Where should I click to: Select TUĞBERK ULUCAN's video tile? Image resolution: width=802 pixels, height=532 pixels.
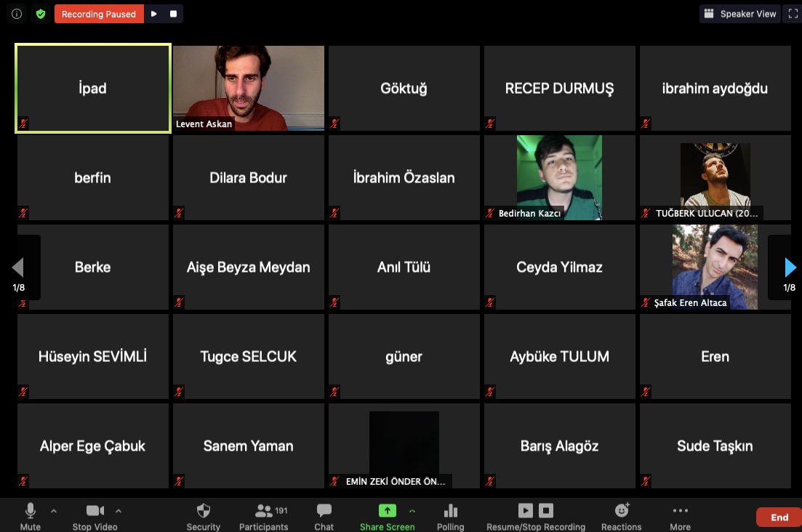[715, 178]
